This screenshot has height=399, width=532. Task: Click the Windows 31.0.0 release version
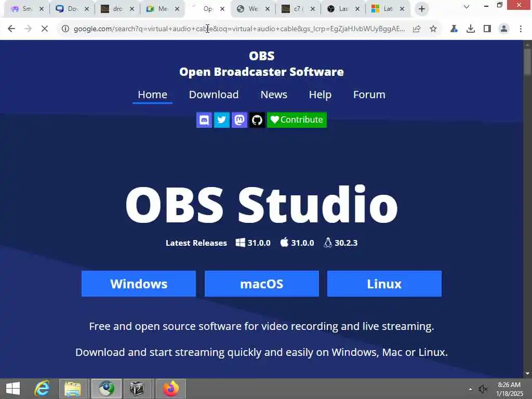[x=253, y=243]
